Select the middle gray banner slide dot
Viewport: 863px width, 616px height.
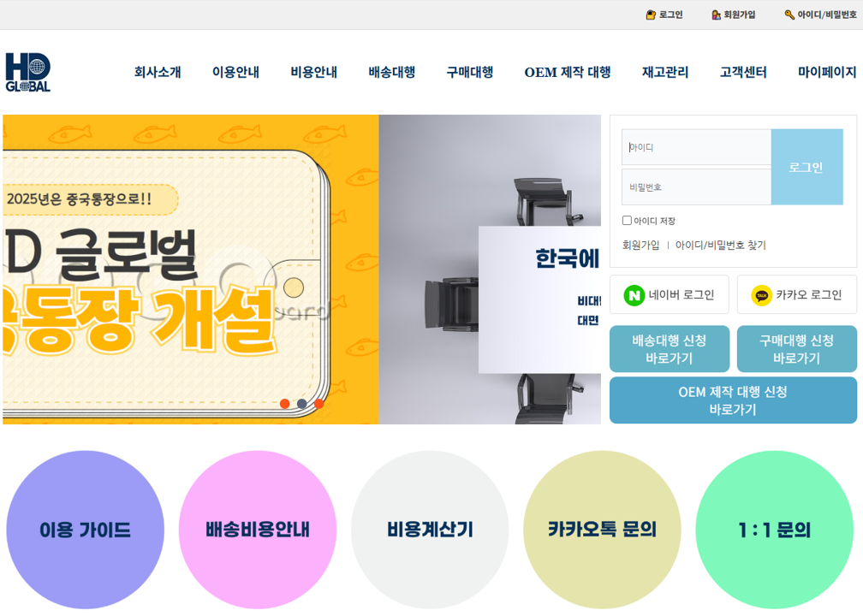click(x=301, y=404)
